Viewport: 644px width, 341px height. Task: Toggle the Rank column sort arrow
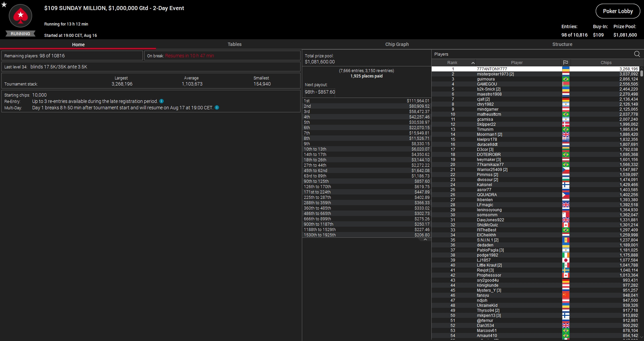pyautogui.click(x=473, y=63)
